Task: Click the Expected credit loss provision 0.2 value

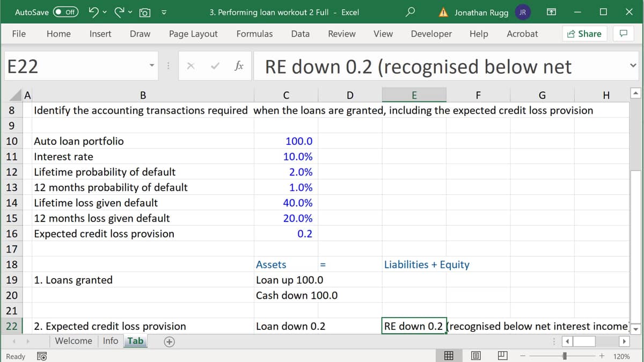Action: [286, 233]
